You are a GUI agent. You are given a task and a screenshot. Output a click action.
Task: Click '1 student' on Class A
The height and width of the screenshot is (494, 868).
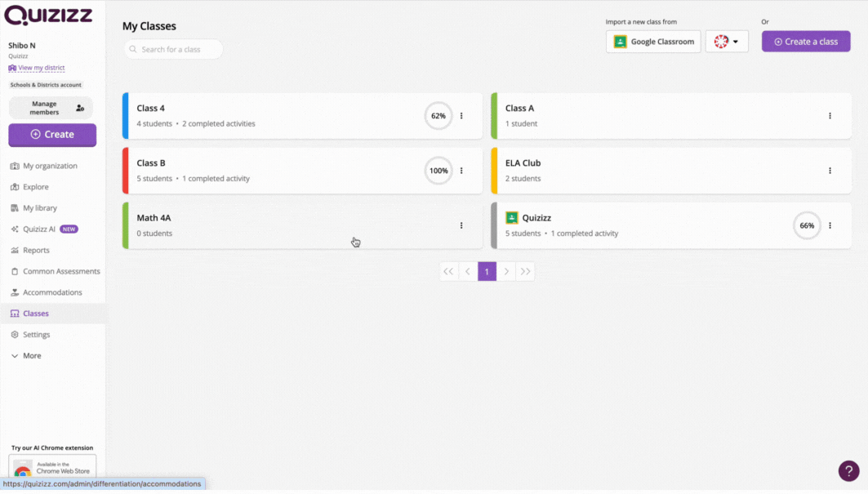pos(521,123)
